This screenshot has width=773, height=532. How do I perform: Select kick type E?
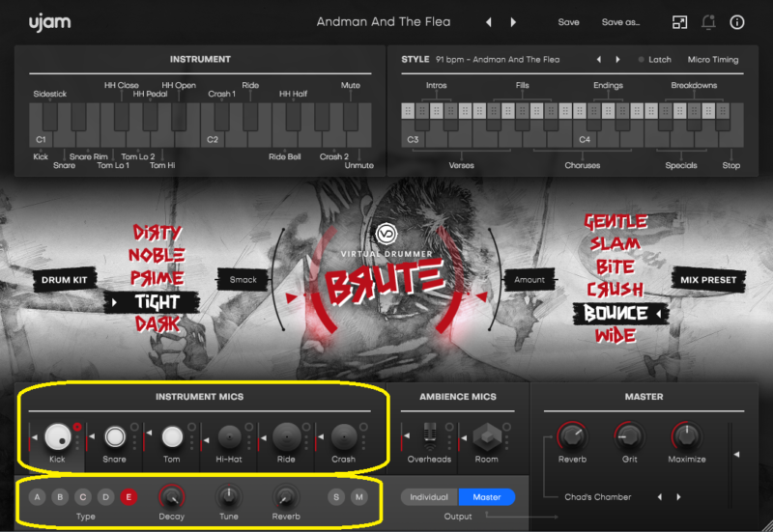pos(129,497)
